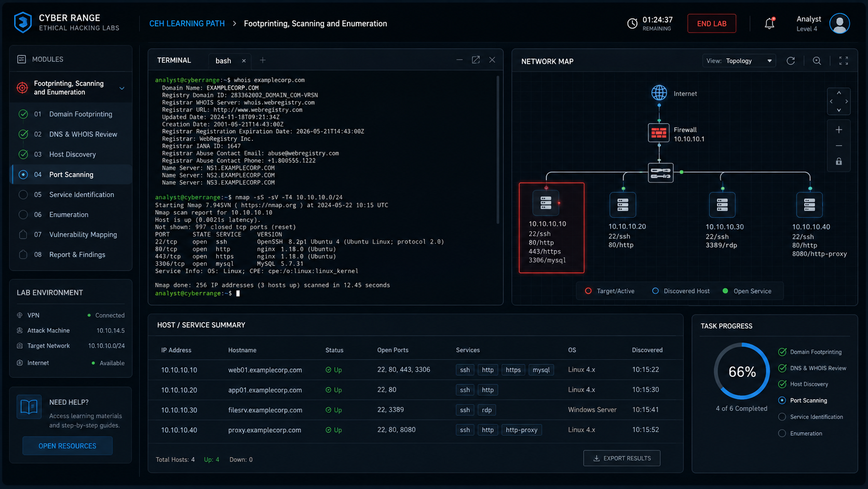Image resolution: width=868 pixels, height=489 pixels.
Task: Select module 05 Service Identification
Action: point(71,194)
